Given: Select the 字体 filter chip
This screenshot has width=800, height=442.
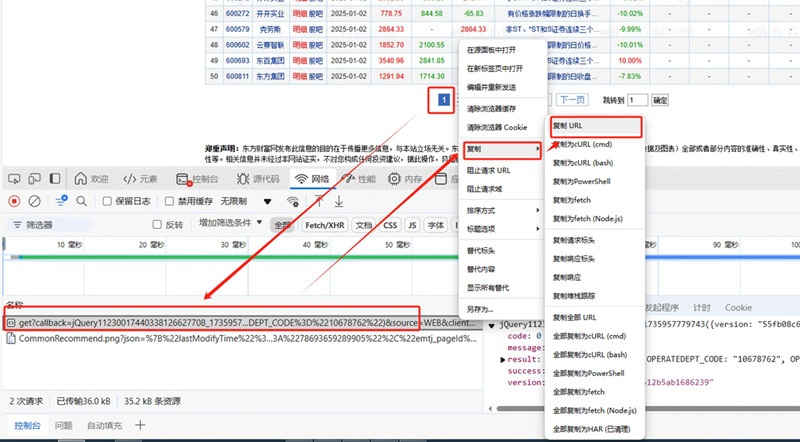Looking at the screenshot, I should [435, 225].
